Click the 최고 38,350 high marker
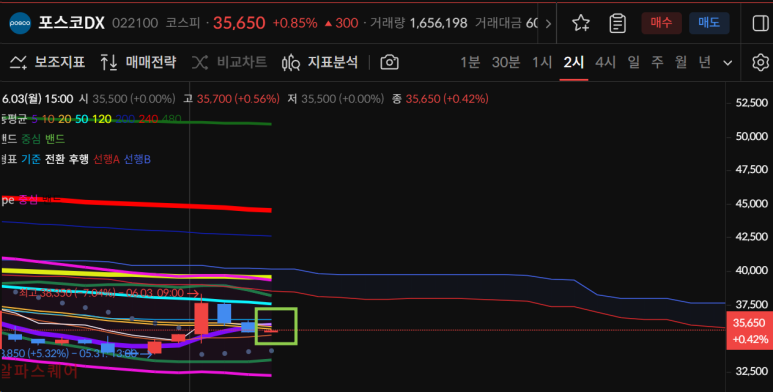Viewport: 773px width, 392px height. 108,293
